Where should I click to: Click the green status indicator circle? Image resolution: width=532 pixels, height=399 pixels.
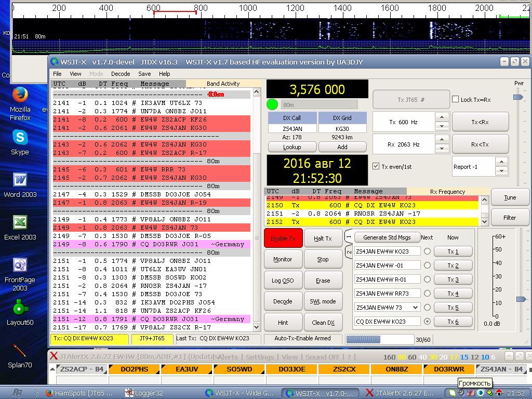point(272,104)
